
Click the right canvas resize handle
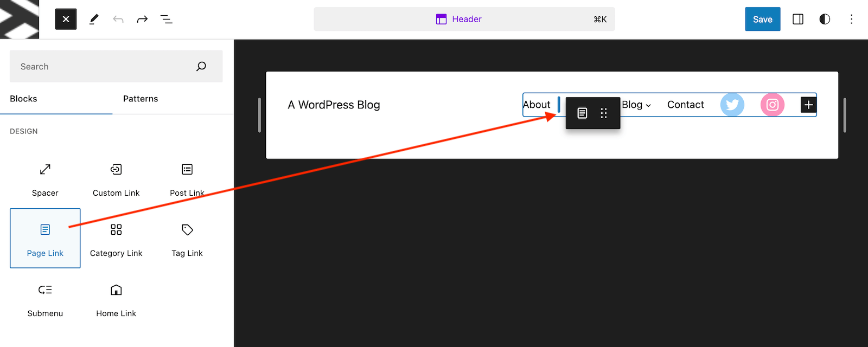click(845, 115)
